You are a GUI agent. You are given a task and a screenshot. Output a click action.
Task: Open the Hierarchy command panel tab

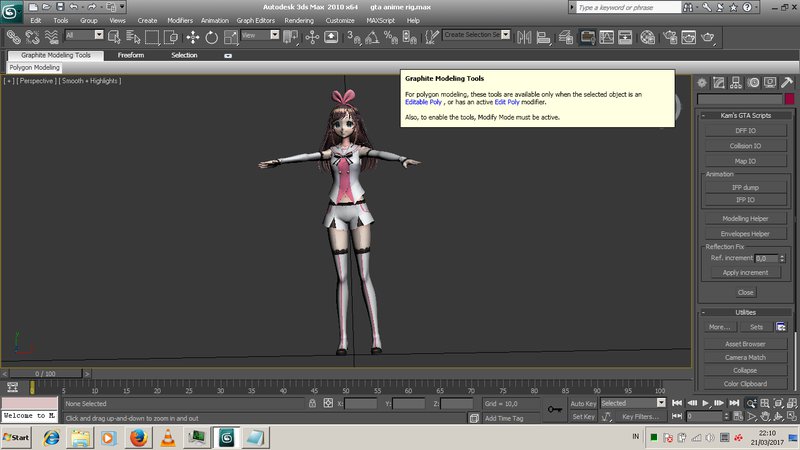(736, 83)
